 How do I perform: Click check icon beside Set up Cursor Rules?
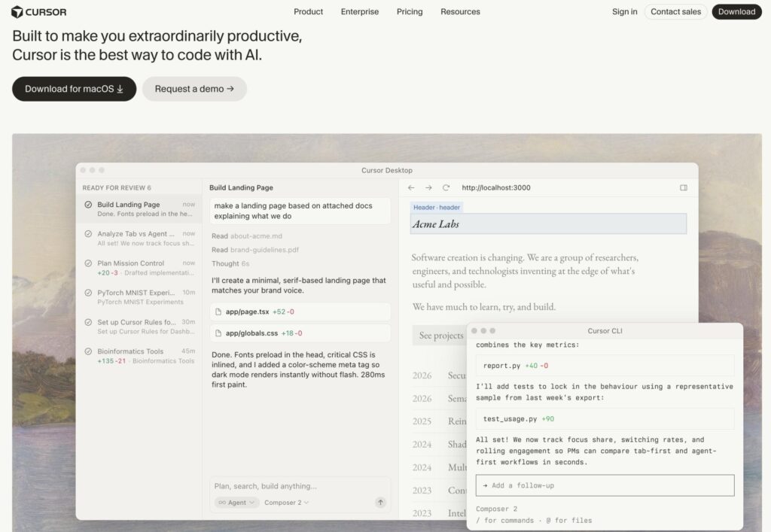(x=88, y=322)
